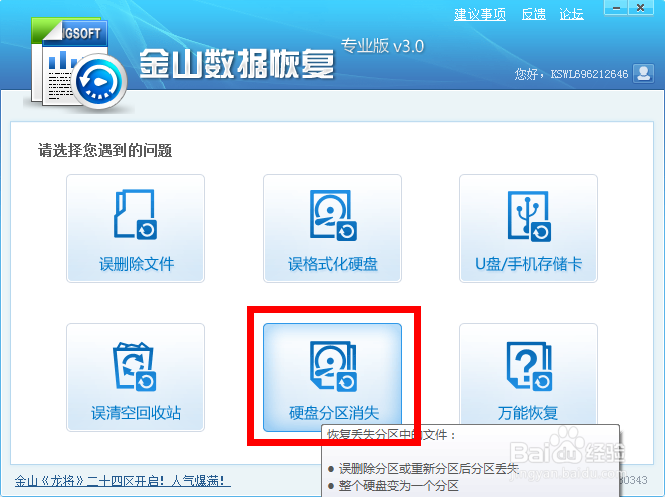The height and width of the screenshot is (497, 665).
Task: Minimize the data recovery window
Action: tap(616, 8)
